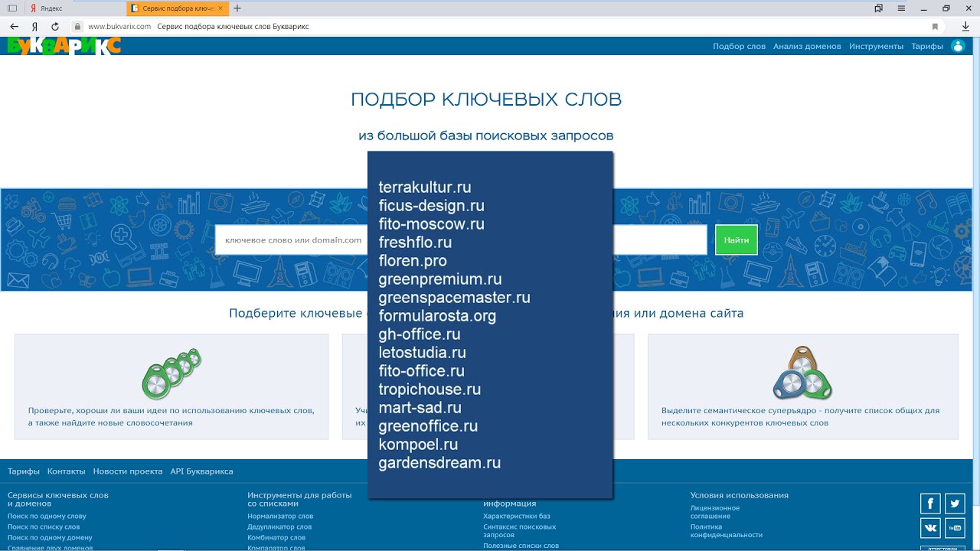Open the Подбор слов menu
The height and width of the screenshot is (551, 980).
pos(739,46)
